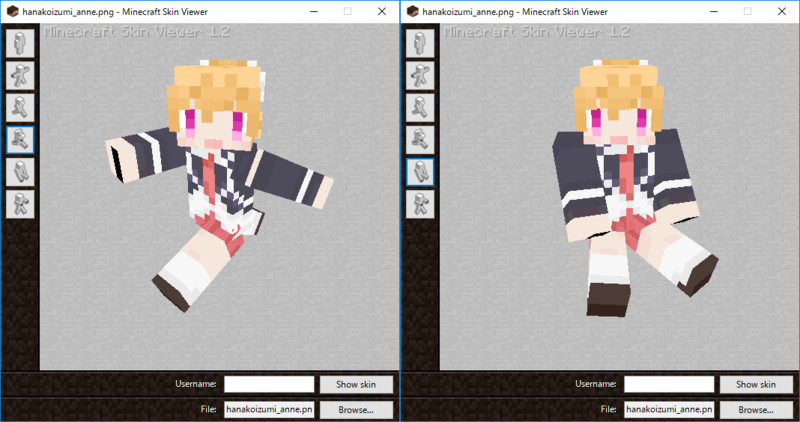Image resolution: width=800 pixels, height=422 pixels.
Task: Choose the second pose icon in right window
Action: click(x=420, y=76)
